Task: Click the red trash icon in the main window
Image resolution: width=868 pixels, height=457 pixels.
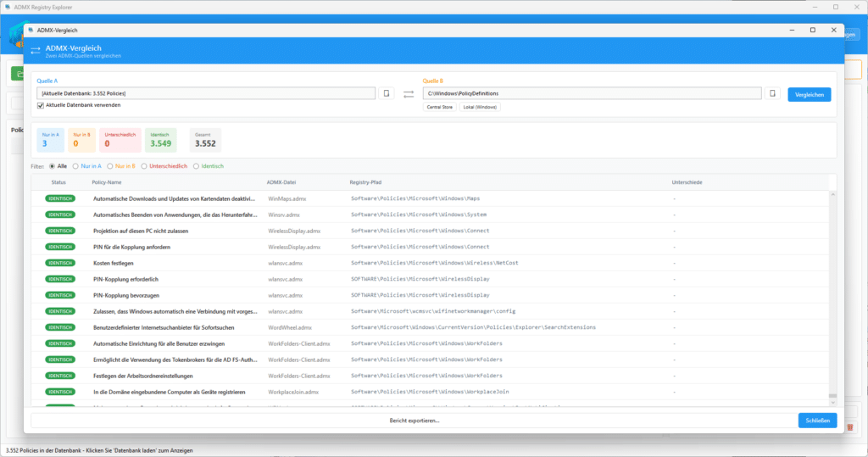Action: pyautogui.click(x=849, y=427)
